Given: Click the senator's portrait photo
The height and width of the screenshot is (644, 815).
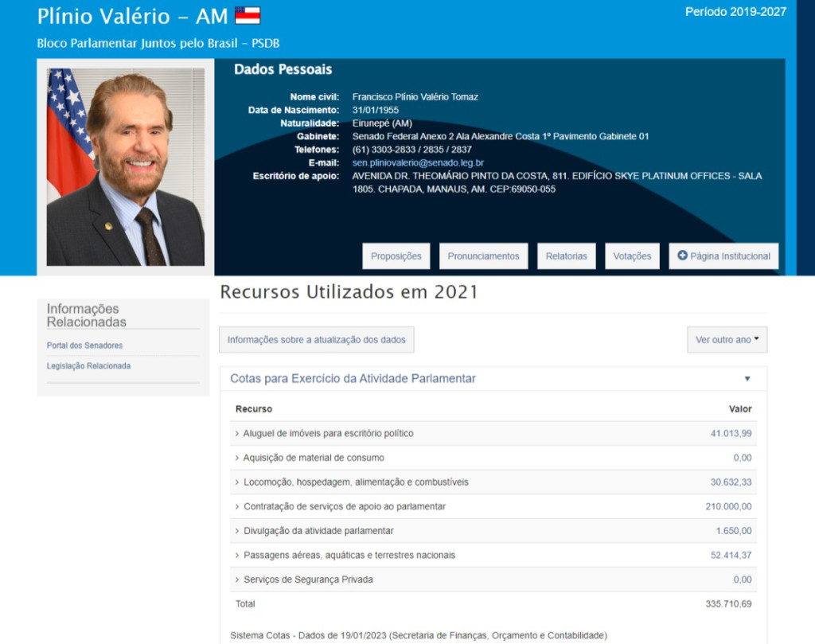Looking at the screenshot, I should (125, 166).
